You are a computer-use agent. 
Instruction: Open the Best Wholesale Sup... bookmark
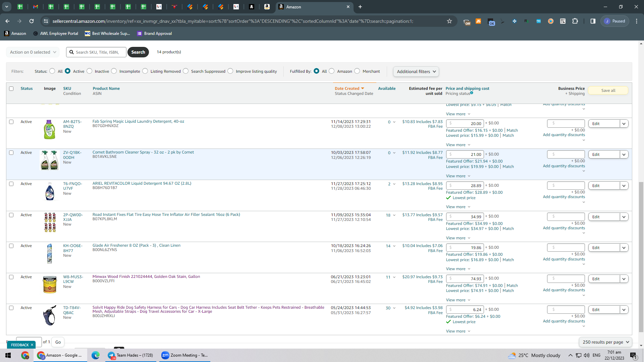pyautogui.click(x=107, y=34)
